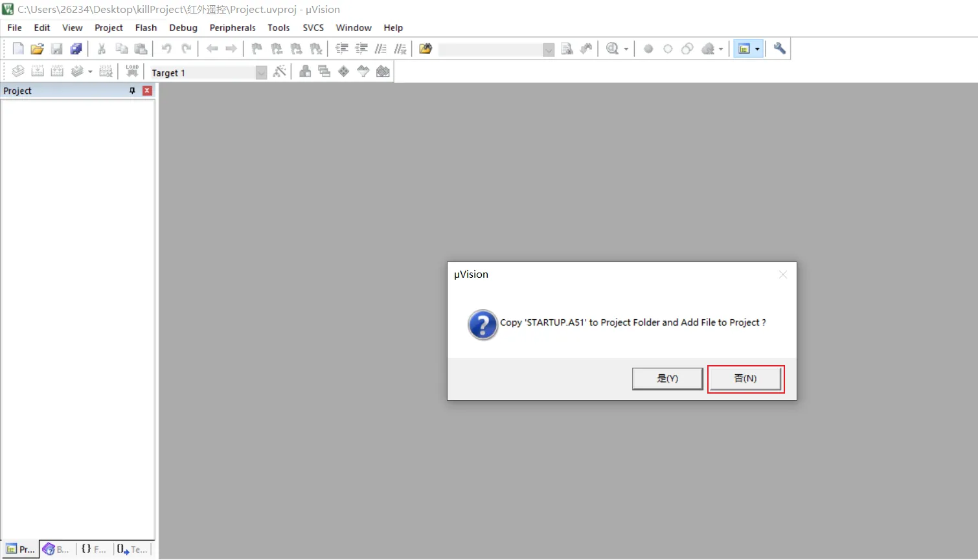Screen dimensions: 978x560
Task: Comment out the selection using toolbar icon
Action: pos(381,49)
